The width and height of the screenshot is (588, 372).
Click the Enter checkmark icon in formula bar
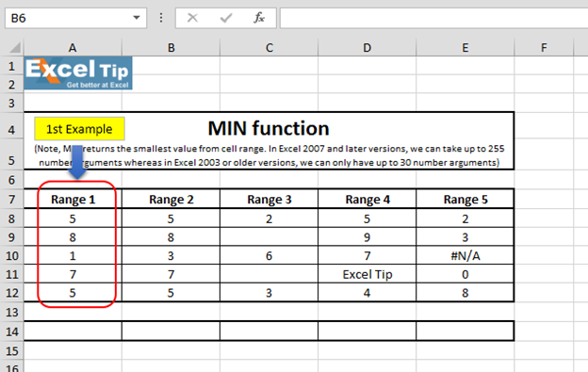(x=226, y=18)
